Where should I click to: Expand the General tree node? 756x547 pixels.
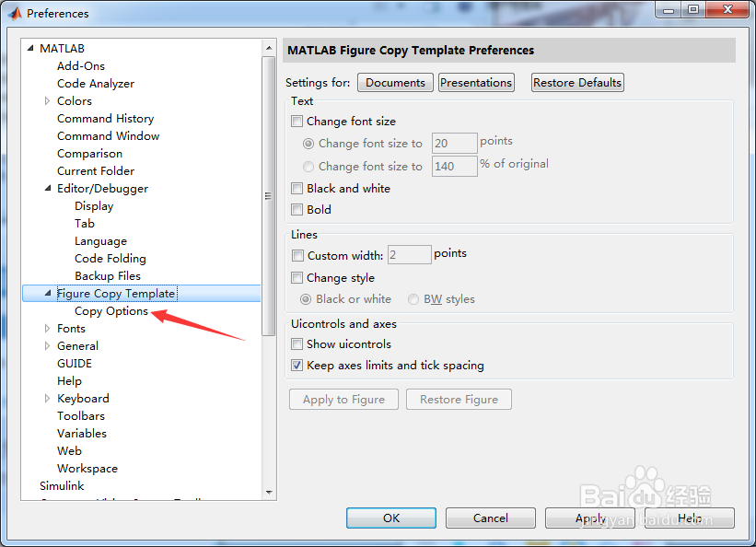47,346
